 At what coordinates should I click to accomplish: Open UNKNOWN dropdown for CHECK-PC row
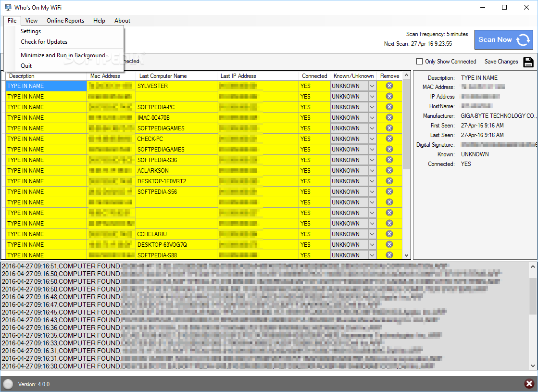372,139
